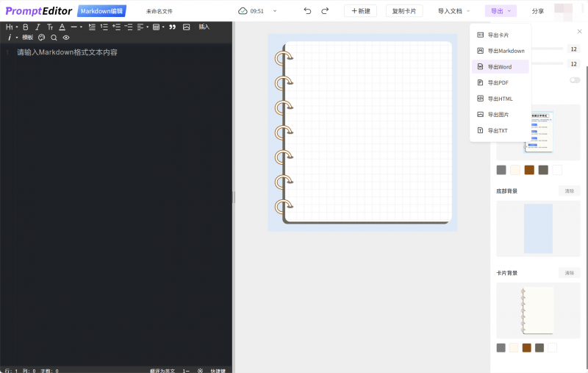
Task: Click the redo arrow
Action: tap(325, 11)
